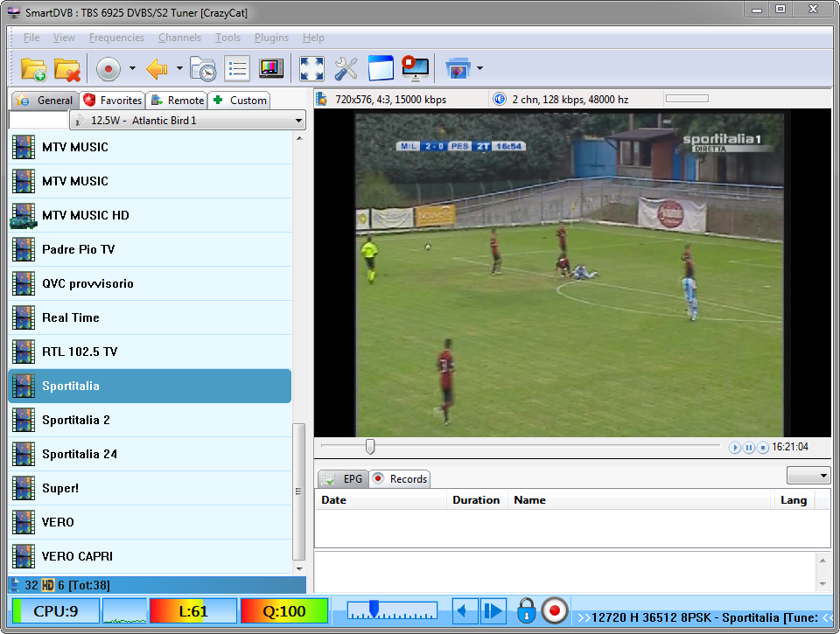Select the VERO channel

[x=150, y=523]
